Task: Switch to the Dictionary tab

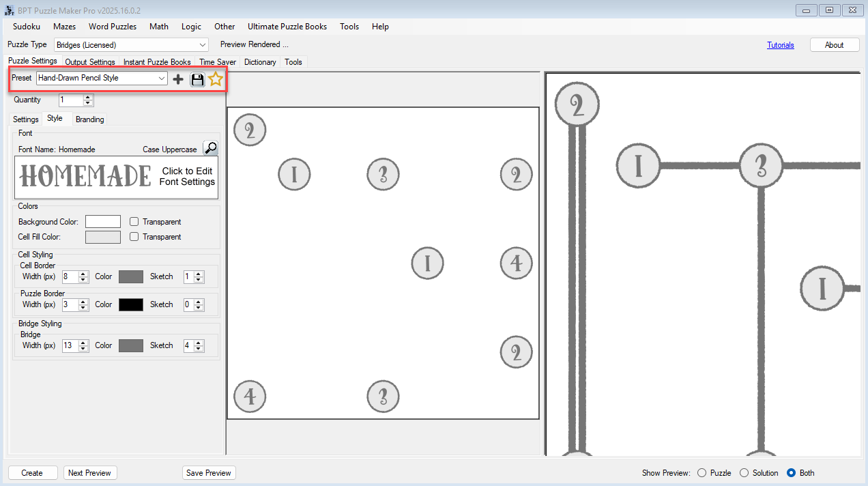Action: pos(260,62)
